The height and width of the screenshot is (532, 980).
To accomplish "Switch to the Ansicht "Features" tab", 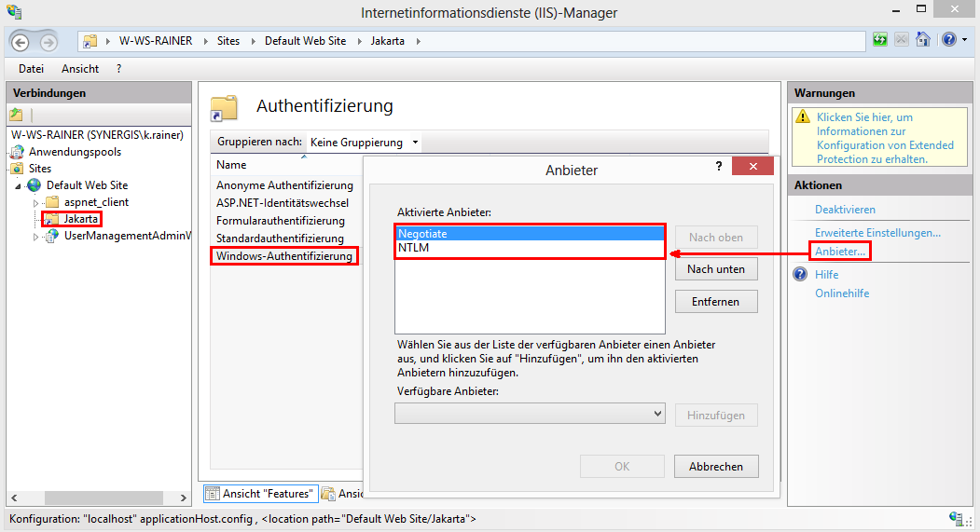I will pos(259,494).
